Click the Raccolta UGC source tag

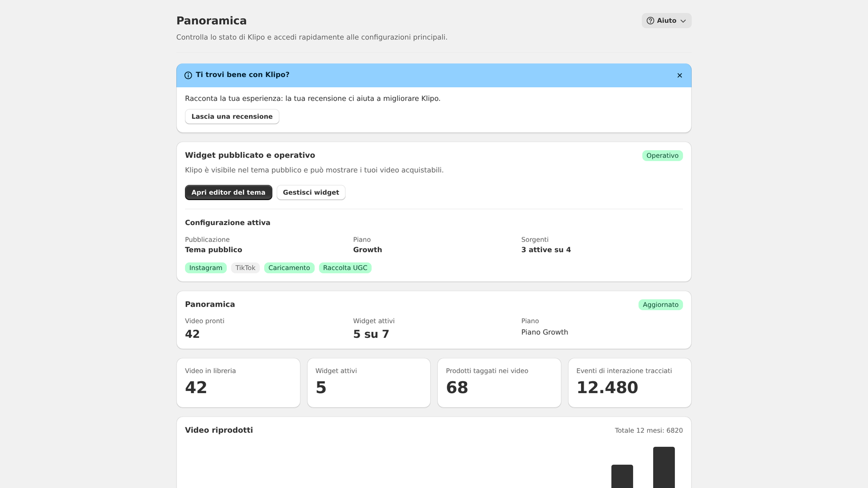click(x=345, y=268)
